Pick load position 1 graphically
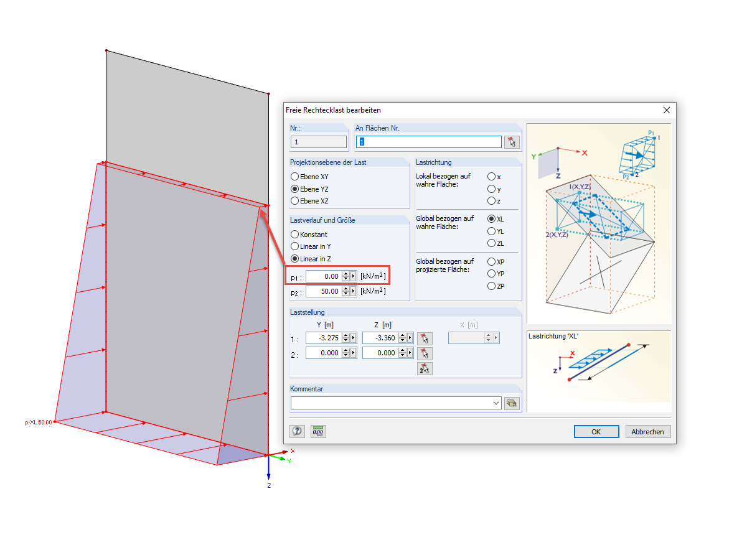Screen dimensions: 747x560 425,338
